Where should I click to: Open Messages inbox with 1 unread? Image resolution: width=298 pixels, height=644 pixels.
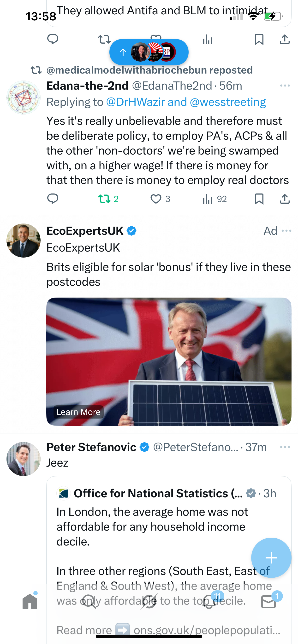pyautogui.click(x=268, y=602)
